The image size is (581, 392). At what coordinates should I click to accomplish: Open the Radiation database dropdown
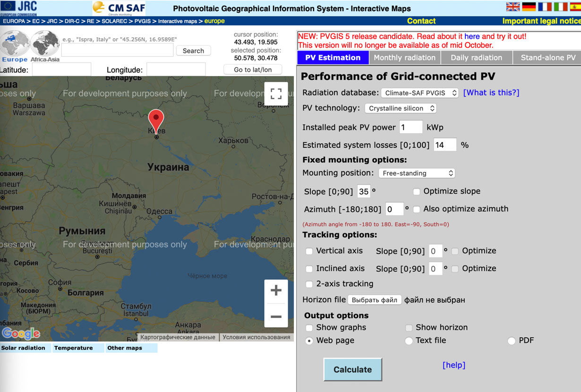pyautogui.click(x=419, y=93)
